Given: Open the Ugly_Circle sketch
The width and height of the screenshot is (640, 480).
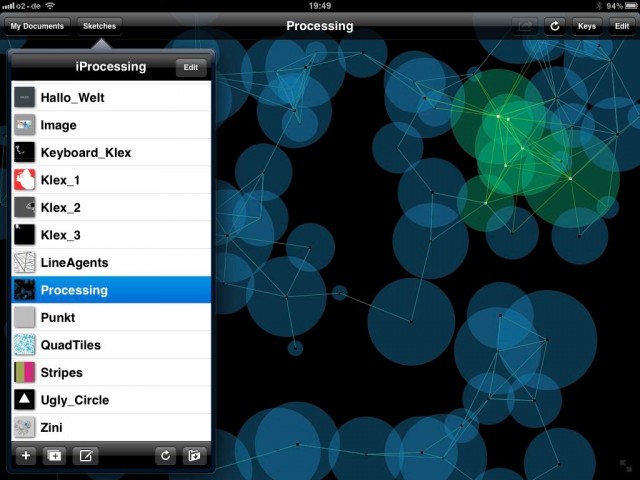Looking at the screenshot, I should tap(111, 400).
